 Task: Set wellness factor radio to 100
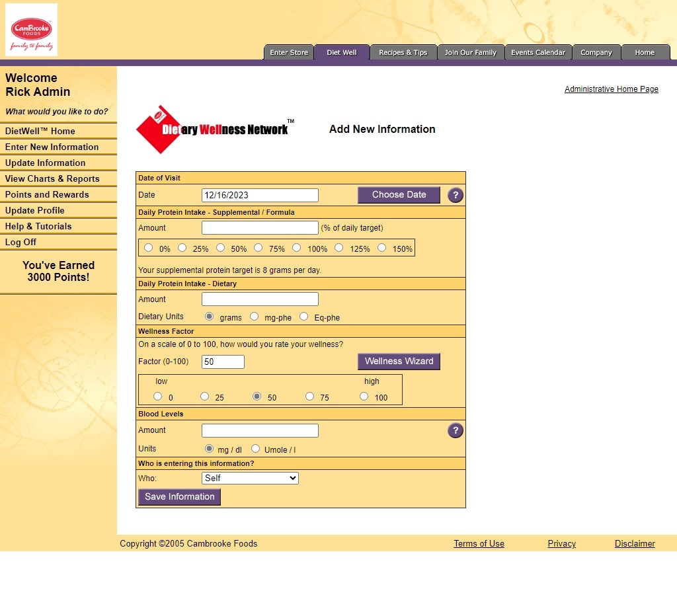coord(364,397)
